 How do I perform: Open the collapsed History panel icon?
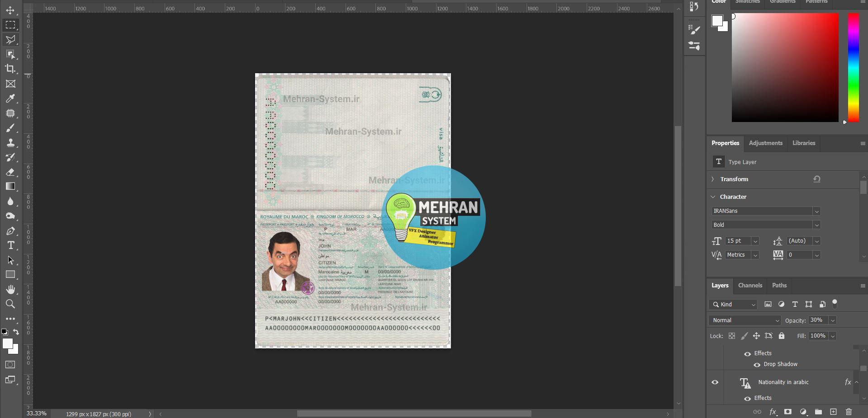point(694,6)
